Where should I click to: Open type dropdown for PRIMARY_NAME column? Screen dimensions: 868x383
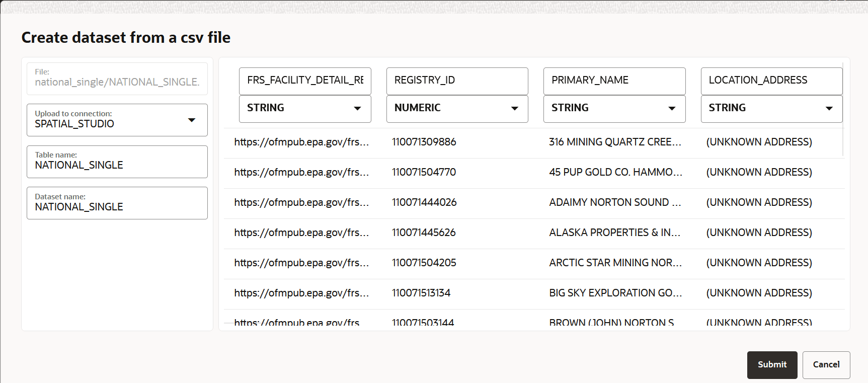[614, 109]
